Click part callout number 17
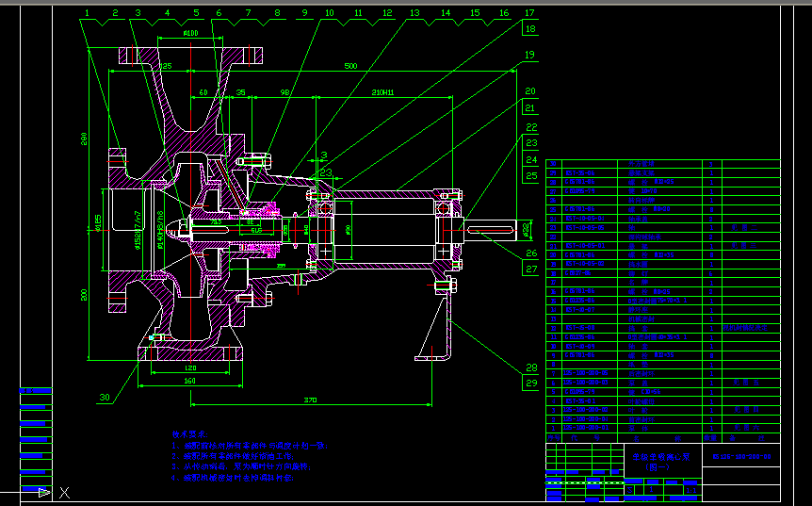 (x=529, y=13)
